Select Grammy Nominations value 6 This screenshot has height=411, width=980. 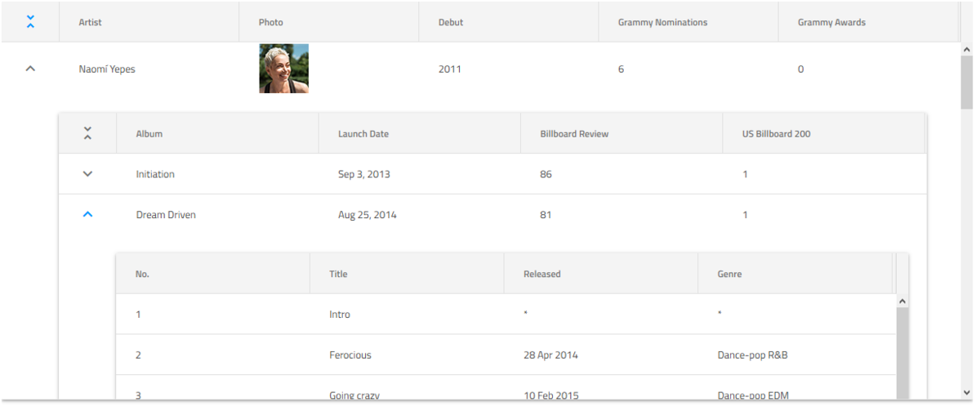[x=621, y=69]
